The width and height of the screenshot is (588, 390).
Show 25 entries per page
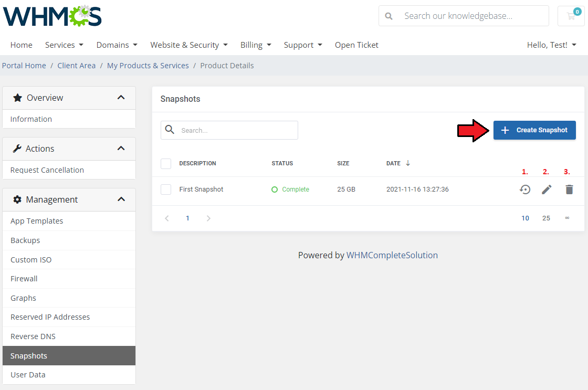[546, 218]
